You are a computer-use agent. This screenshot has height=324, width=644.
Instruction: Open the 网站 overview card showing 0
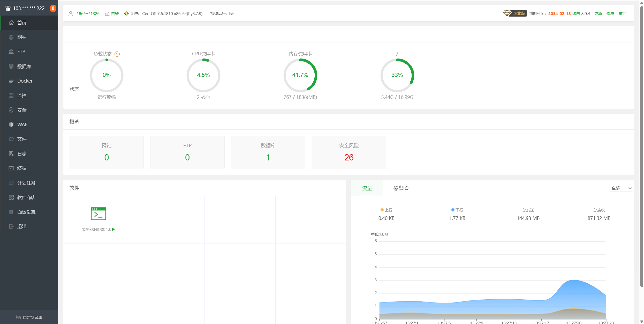point(107,152)
